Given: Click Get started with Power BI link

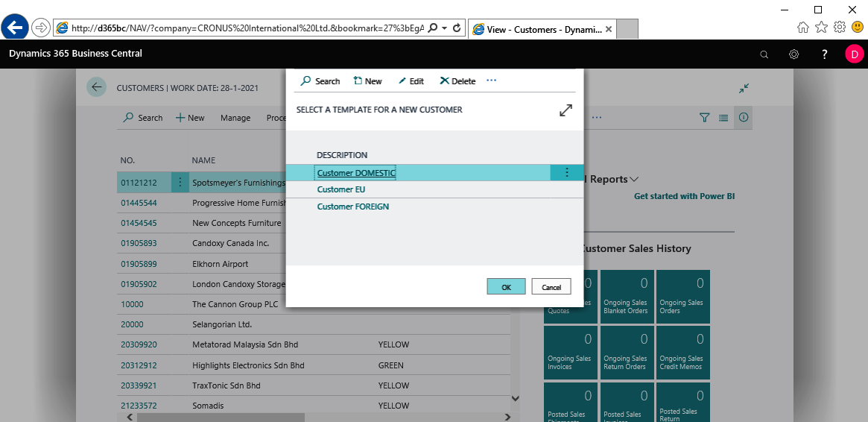Looking at the screenshot, I should pyautogui.click(x=684, y=196).
